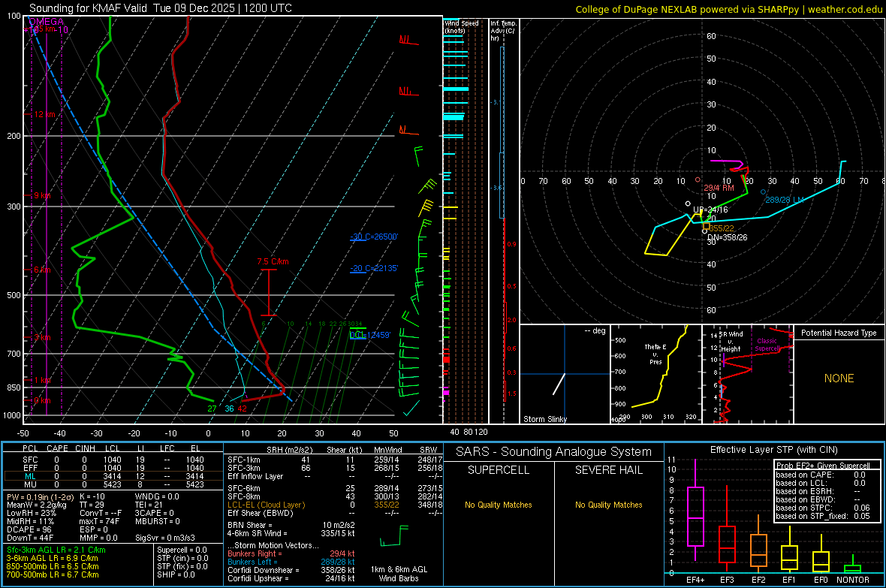Image resolution: width=886 pixels, height=588 pixels.
Task: Select the SFC-1km kinematics row
Action: click(x=335, y=460)
